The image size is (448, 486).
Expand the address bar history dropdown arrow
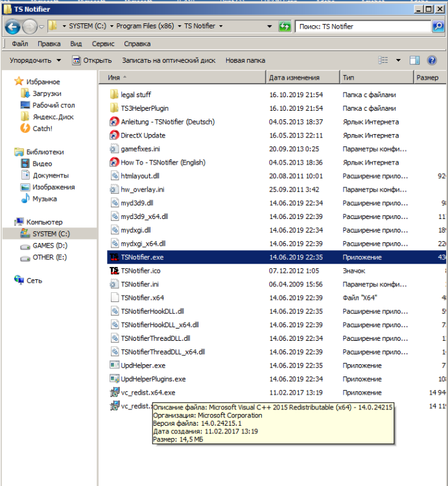(x=270, y=27)
